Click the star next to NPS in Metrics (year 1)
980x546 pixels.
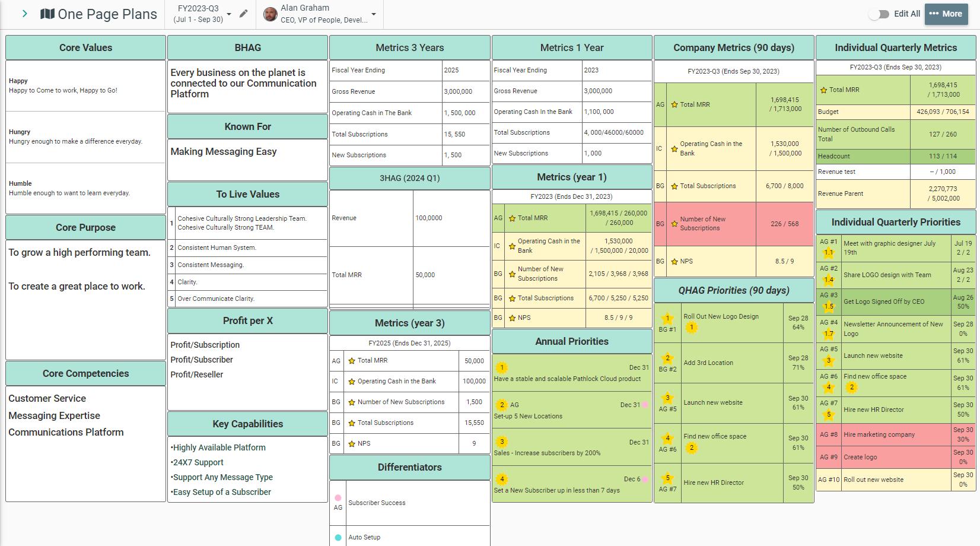(513, 318)
